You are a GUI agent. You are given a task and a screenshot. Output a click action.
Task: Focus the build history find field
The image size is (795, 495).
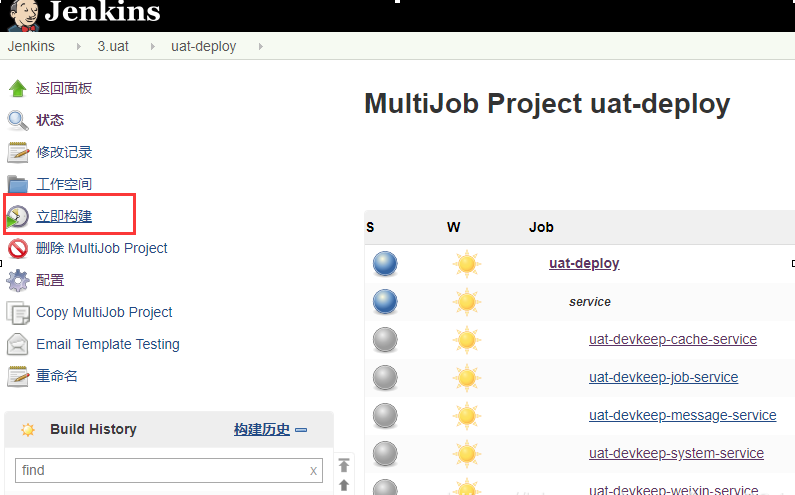[x=169, y=471]
